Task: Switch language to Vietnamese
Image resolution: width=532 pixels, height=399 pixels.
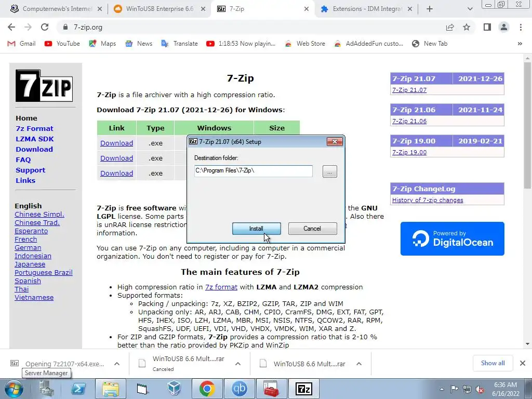Action: tap(34, 298)
